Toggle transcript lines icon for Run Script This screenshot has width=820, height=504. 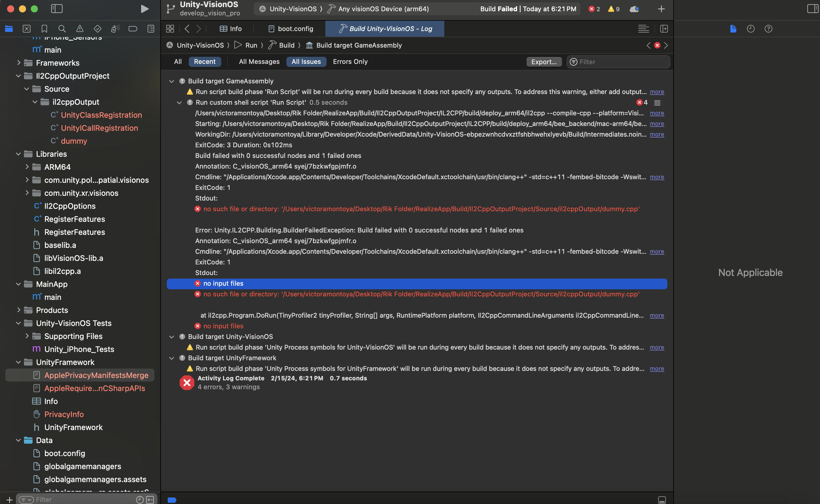point(657,103)
